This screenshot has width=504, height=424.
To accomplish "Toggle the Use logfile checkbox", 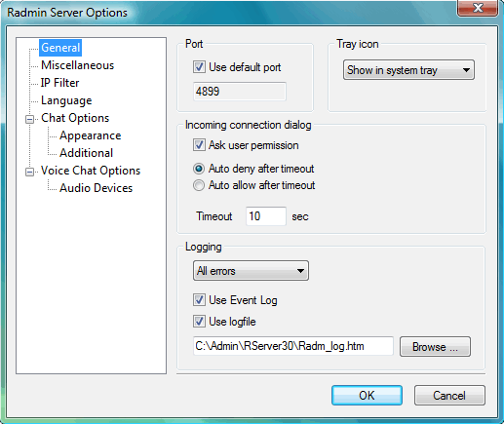I will (x=199, y=322).
